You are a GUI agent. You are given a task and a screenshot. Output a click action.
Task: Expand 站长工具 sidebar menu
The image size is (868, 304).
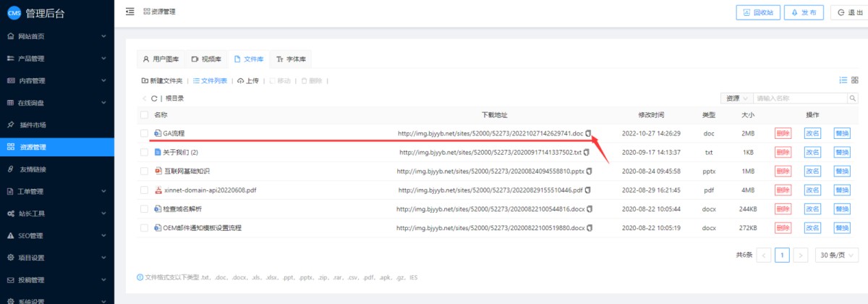coord(57,214)
